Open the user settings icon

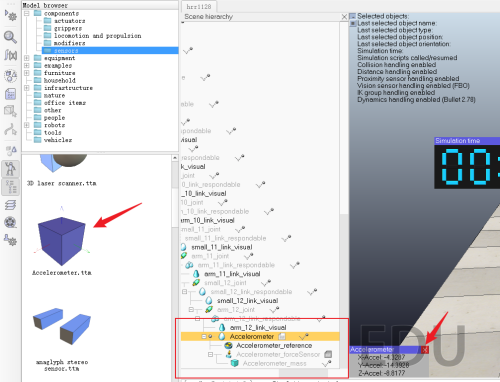pos(10,240)
